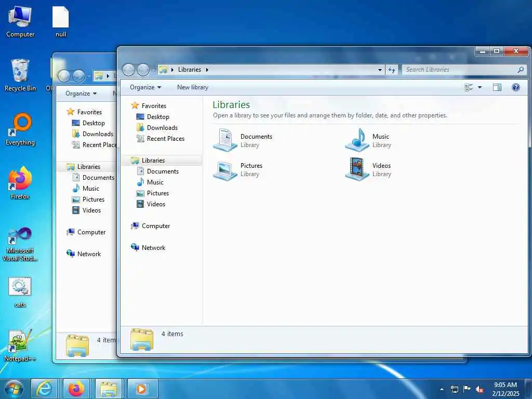Select Documents under Libraries in the front sidebar

pyautogui.click(x=158, y=171)
